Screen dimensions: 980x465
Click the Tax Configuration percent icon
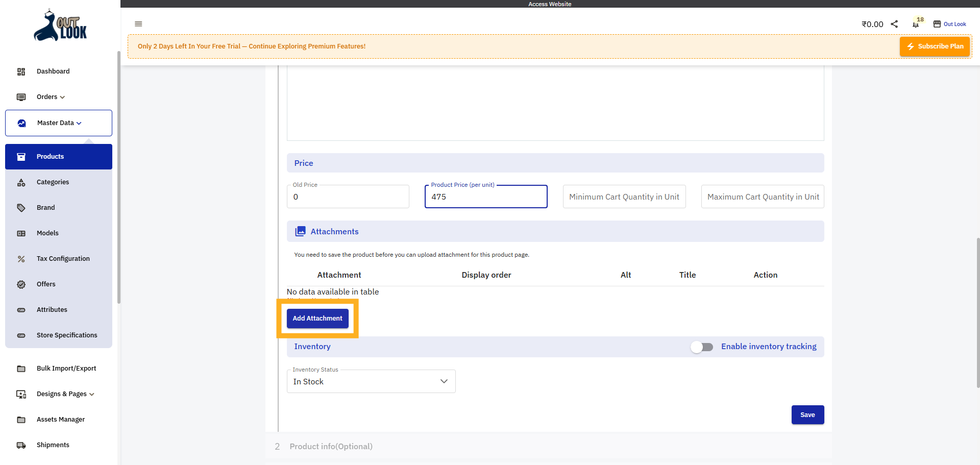pos(21,259)
